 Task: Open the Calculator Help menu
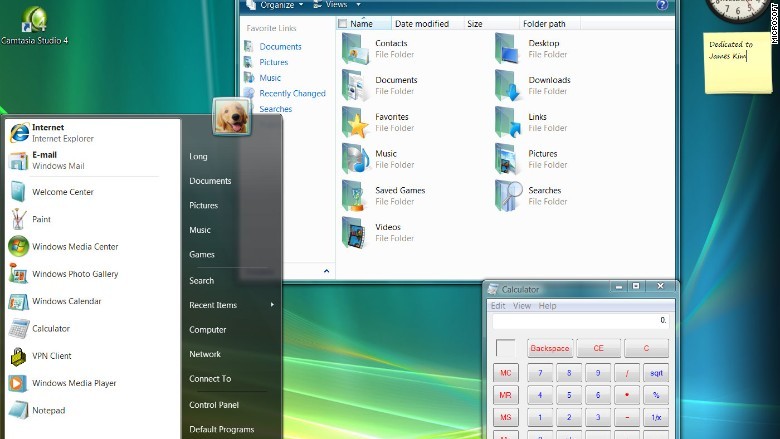(547, 306)
